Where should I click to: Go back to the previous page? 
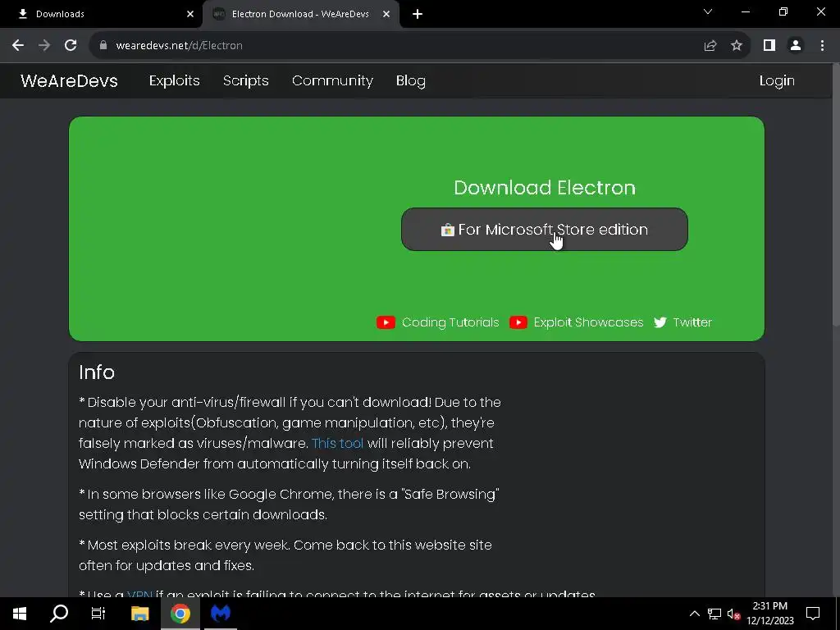pyautogui.click(x=18, y=46)
